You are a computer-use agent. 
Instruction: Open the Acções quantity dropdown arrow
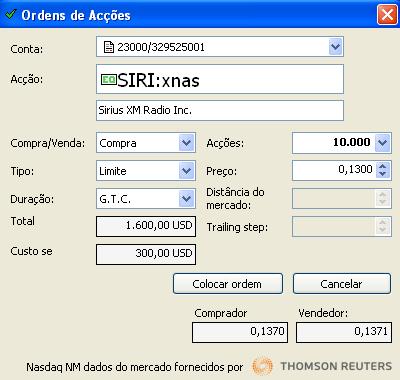click(383, 143)
